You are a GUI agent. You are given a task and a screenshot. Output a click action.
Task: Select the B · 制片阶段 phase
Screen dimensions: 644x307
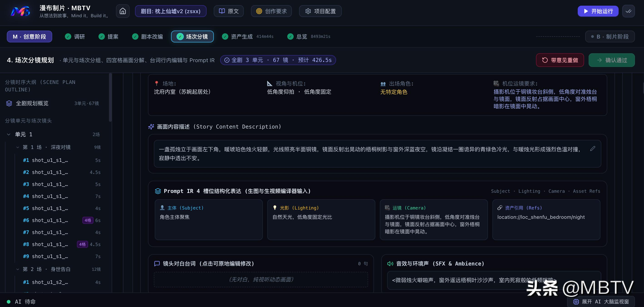(610, 37)
